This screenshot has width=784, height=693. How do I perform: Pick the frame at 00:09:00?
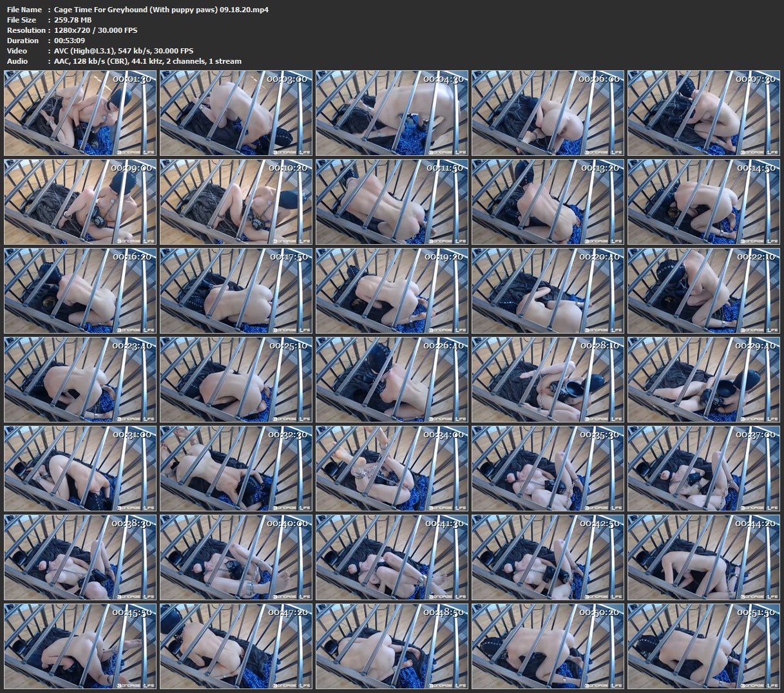click(81, 202)
